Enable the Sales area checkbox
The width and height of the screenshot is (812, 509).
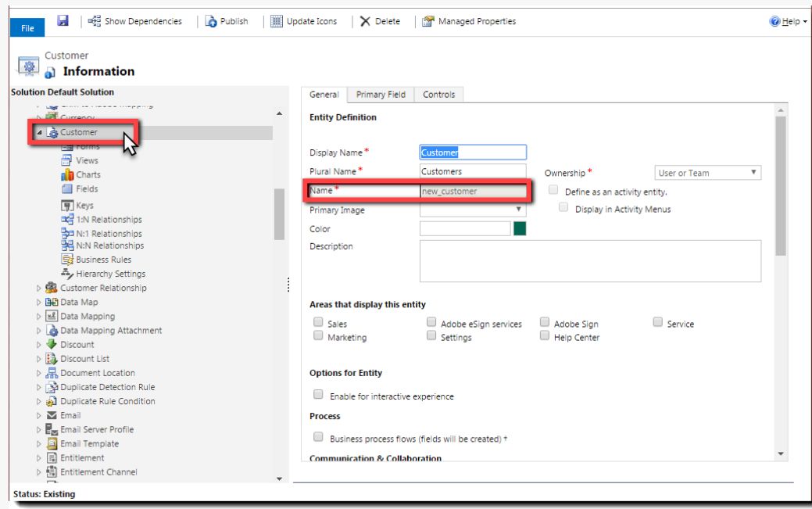point(318,322)
